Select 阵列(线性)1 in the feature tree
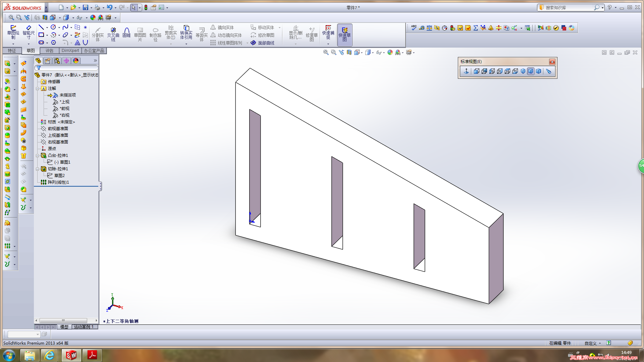This screenshot has width=644, height=362. click(x=58, y=182)
